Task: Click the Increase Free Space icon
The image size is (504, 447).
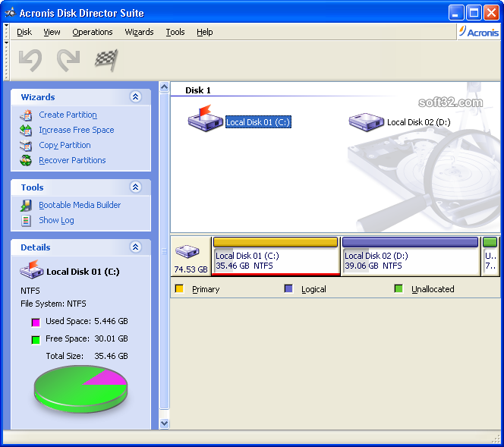Action: point(26,130)
